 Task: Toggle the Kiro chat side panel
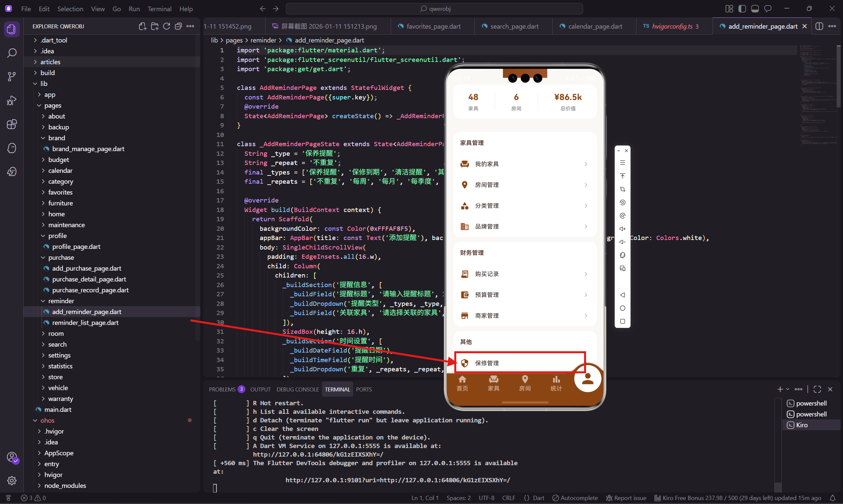(x=768, y=9)
